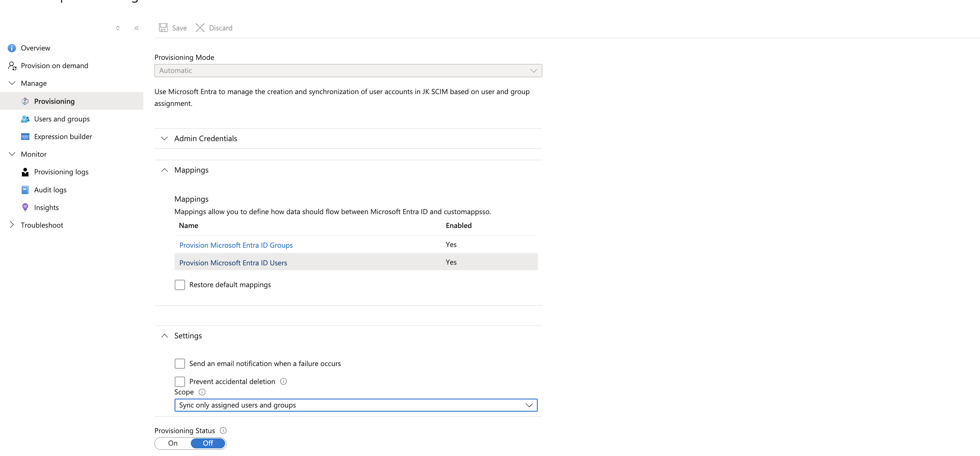Image resolution: width=980 pixels, height=456 pixels.
Task: Expand the Troubleshoot menu group
Action: pyautogui.click(x=12, y=225)
